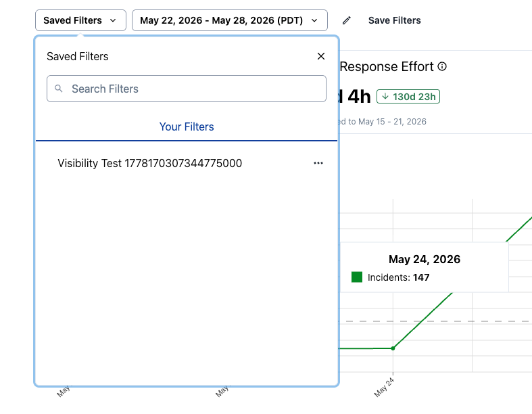This screenshot has width=532, height=414.
Task: Click the Incidents: 147 tooltip value
Action: coord(399,277)
